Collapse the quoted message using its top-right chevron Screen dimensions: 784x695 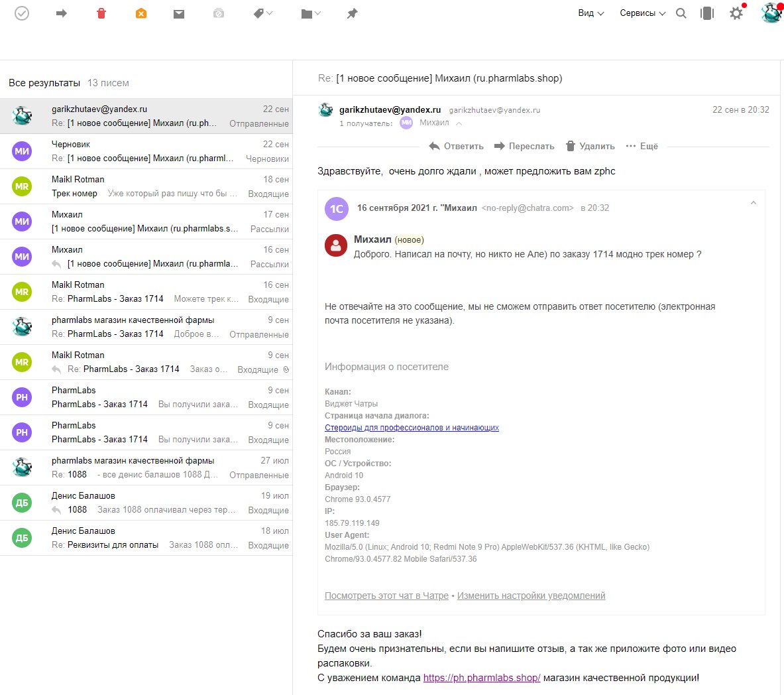coord(753,203)
